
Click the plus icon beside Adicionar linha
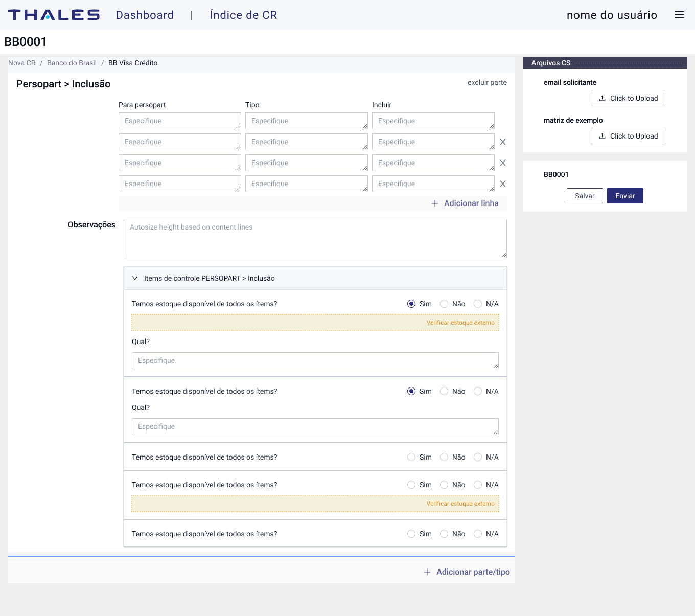pyautogui.click(x=435, y=203)
